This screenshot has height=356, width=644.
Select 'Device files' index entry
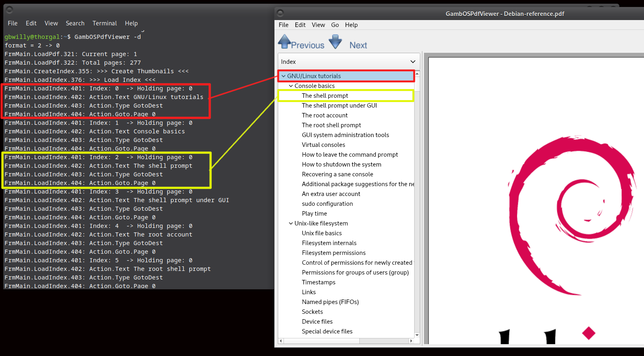click(x=317, y=322)
